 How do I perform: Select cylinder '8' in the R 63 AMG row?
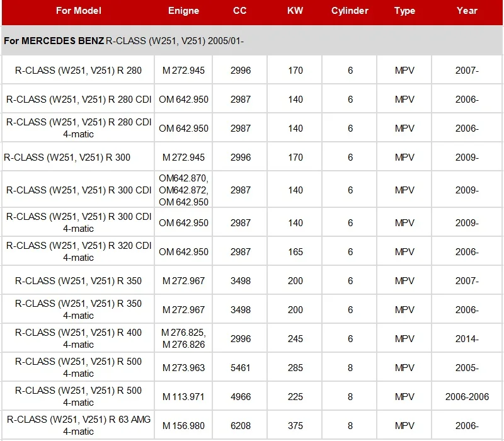pos(350,426)
